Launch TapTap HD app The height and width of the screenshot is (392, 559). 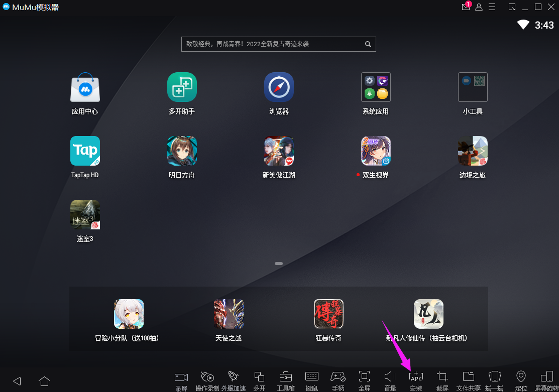tap(85, 151)
